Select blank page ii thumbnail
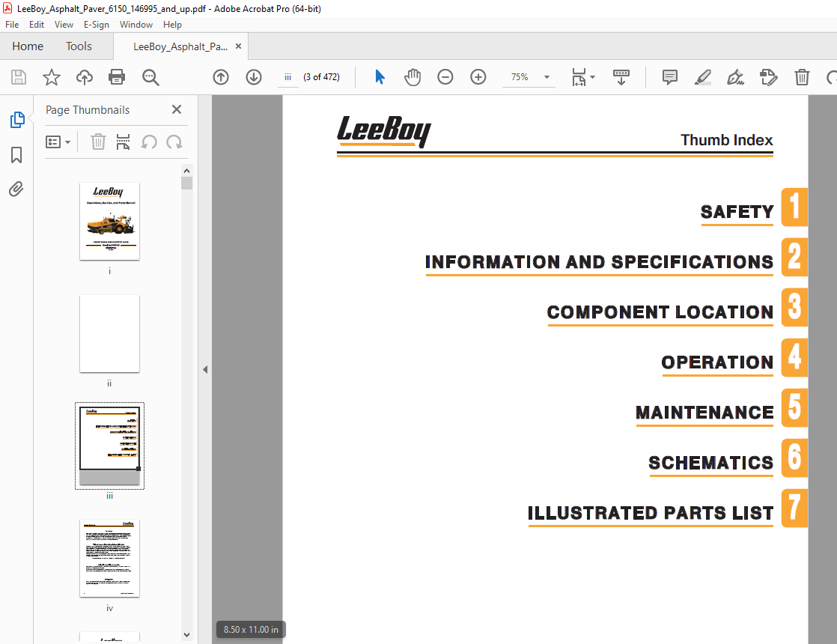Image resolution: width=837 pixels, height=644 pixels. (x=109, y=333)
